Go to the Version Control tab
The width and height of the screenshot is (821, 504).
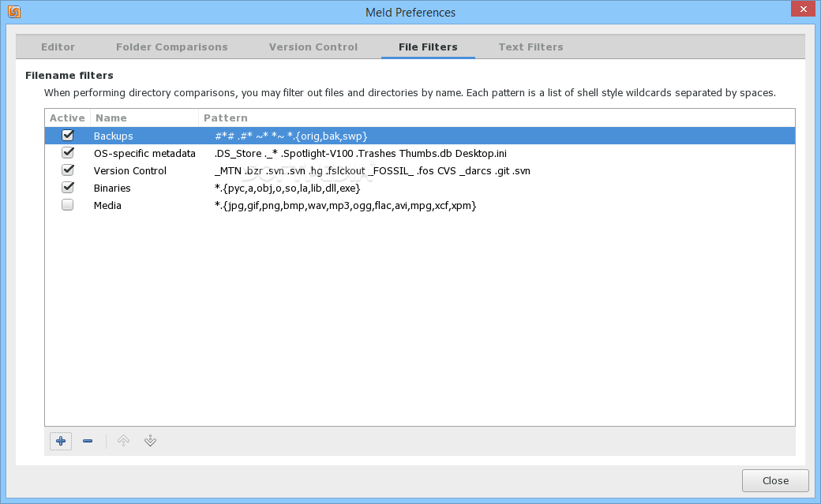[x=313, y=47]
